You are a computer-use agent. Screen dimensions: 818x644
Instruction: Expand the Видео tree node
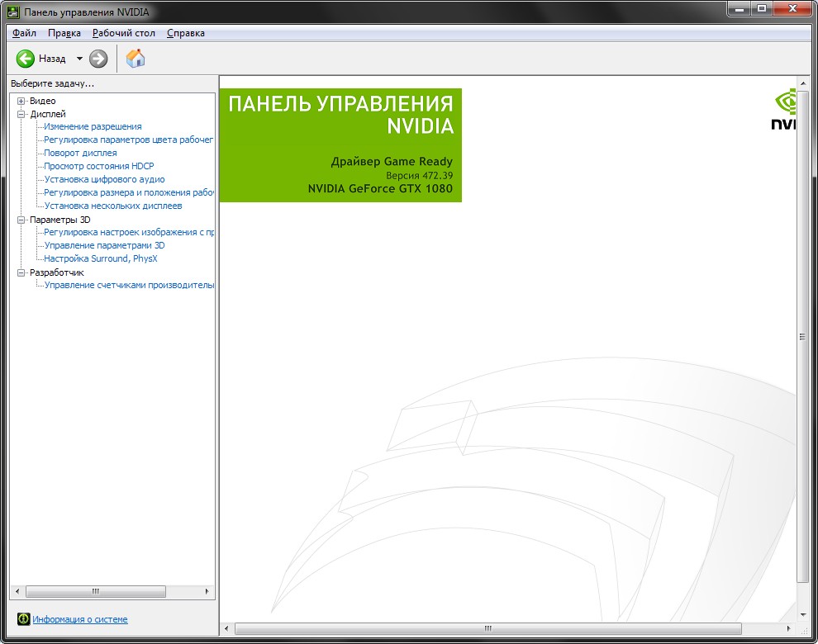click(21, 102)
